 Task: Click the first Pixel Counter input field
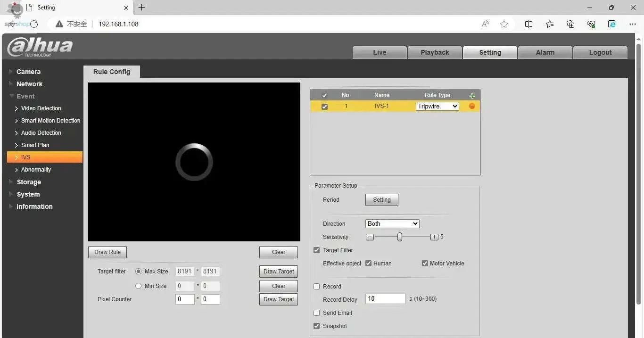coord(185,299)
